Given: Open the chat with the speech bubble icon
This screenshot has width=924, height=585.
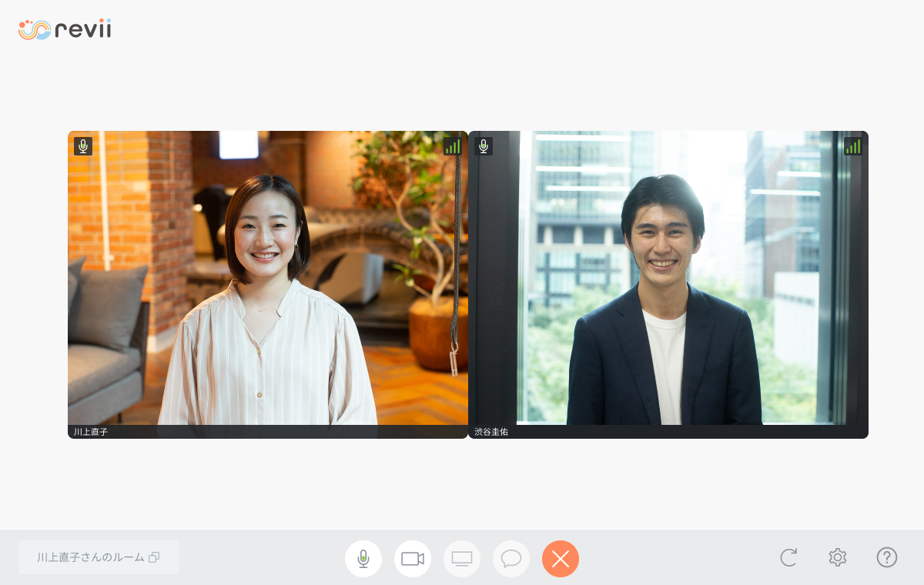Looking at the screenshot, I should point(511,559).
